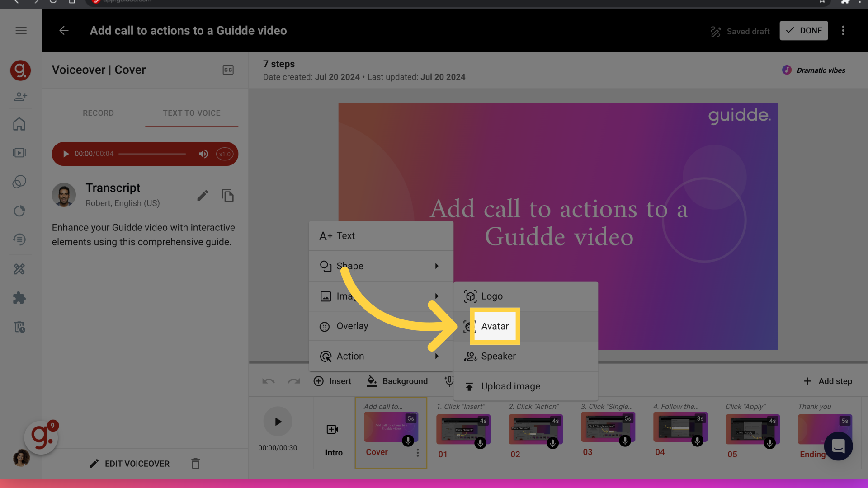Click the Text insert tool icon

(x=325, y=235)
